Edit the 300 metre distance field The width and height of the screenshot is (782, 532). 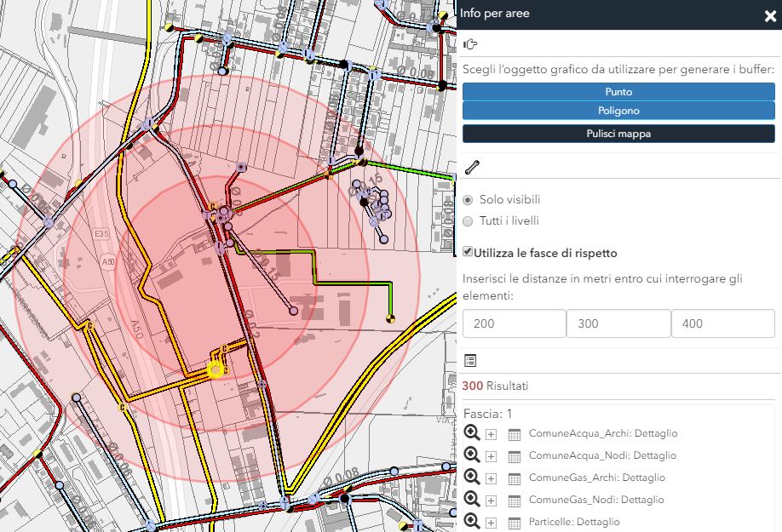point(618,323)
